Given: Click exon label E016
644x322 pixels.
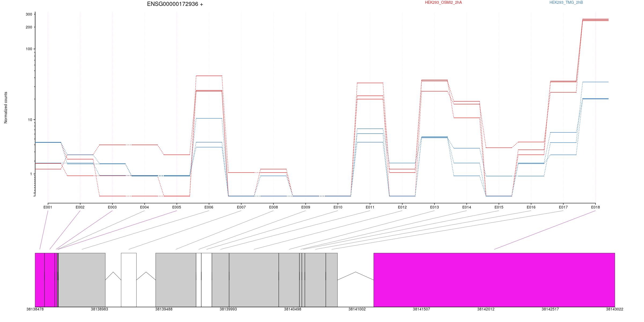Looking at the screenshot, I should pyautogui.click(x=531, y=207).
